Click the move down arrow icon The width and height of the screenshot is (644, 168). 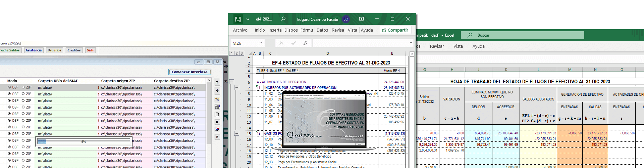[217, 90]
